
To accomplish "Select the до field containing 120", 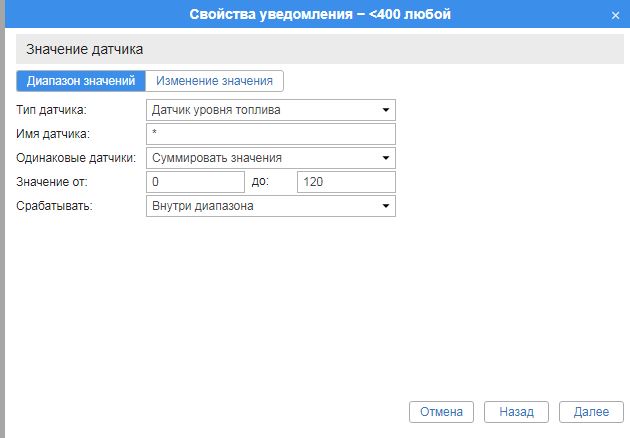I will [346, 182].
